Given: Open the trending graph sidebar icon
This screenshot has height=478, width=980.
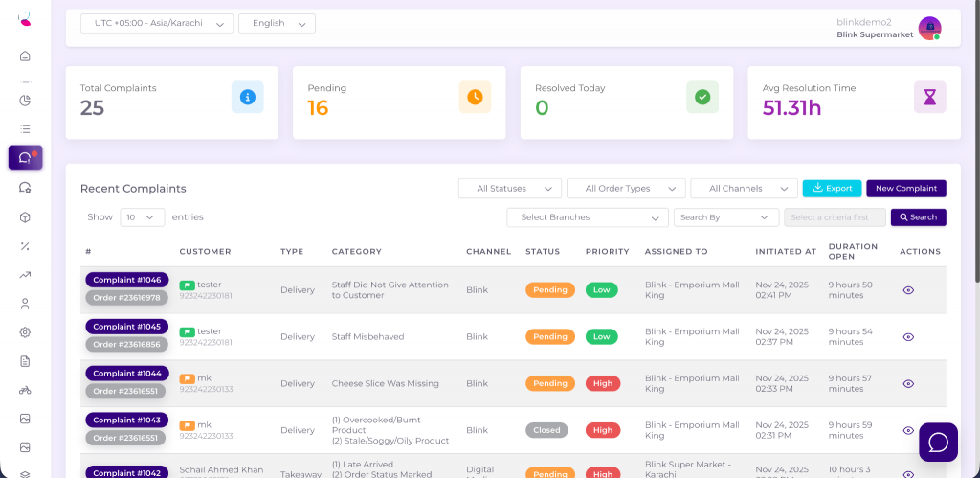Looking at the screenshot, I should click(x=25, y=275).
